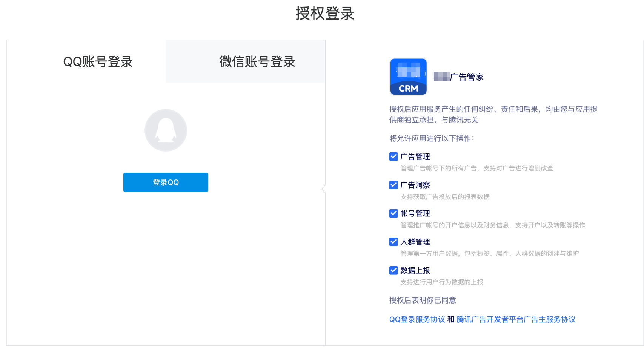Click the 广告洞察 permission label
Viewport: 644px width, 348px height.
point(415,185)
